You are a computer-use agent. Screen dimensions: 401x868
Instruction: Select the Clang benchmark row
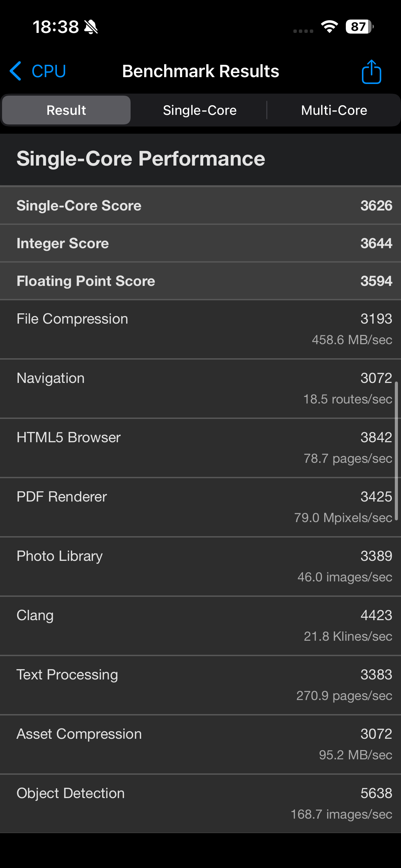pos(200,626)
